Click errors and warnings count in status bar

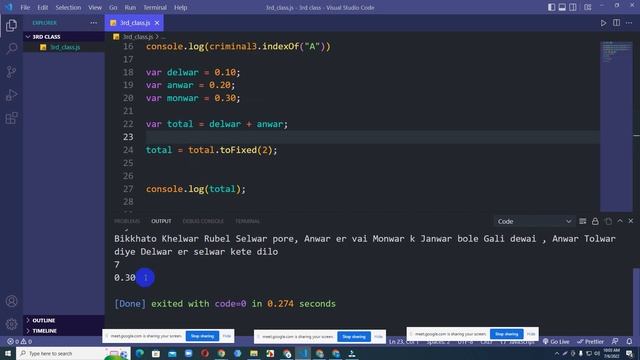(19, 341)
